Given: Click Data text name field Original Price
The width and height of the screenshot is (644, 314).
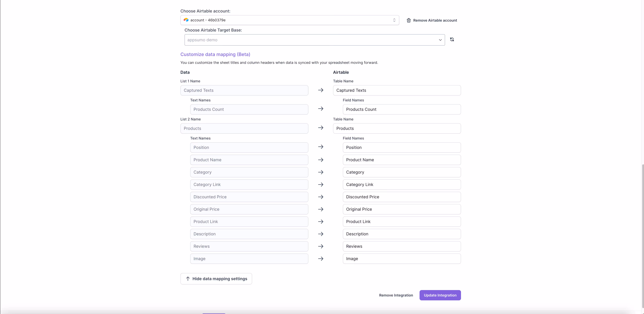Looking at the screenshot, I should (x=249, y=209).
